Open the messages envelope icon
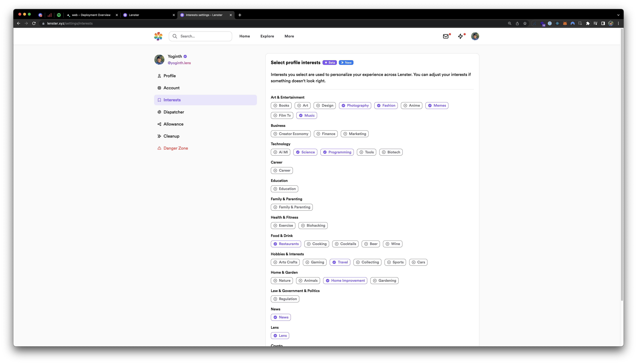Screen dimensions: 637x364 pyautogui.click(x=446, y=36)
